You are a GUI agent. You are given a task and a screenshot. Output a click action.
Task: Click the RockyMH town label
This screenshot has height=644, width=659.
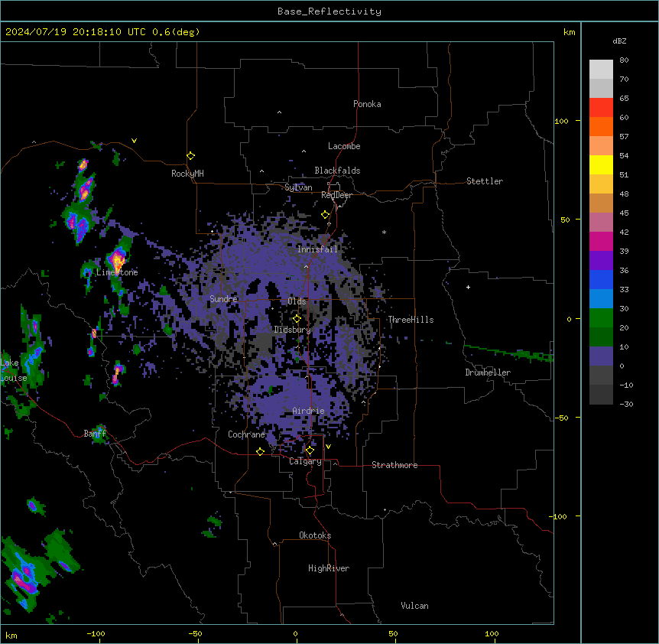pos(187,174)
